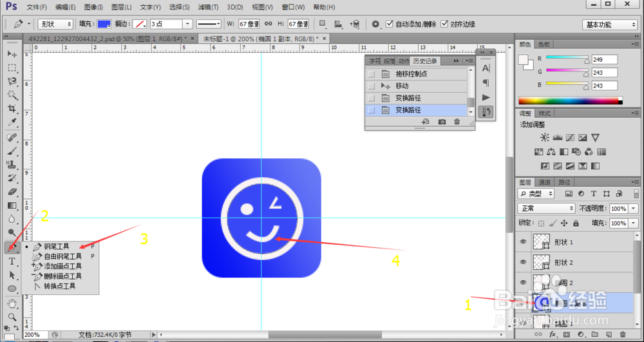Delete layer using trash icon in Layers panel
Viewport: 644px width, 342px height.
(623, 335)
